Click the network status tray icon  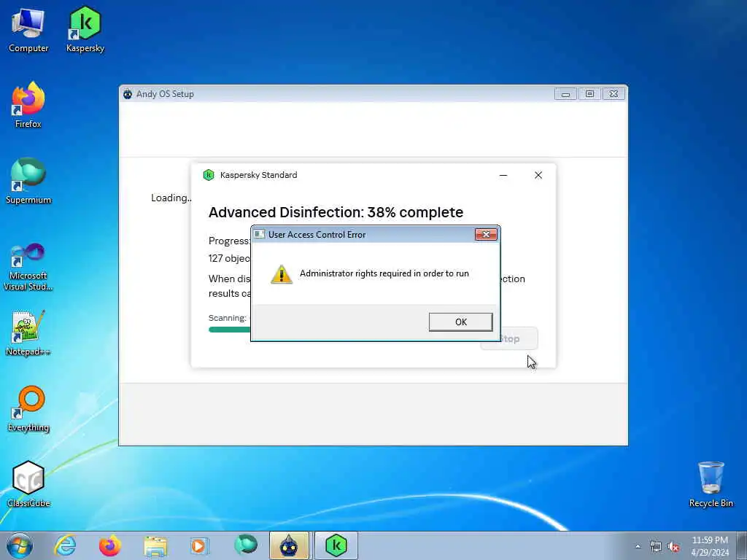656,547
